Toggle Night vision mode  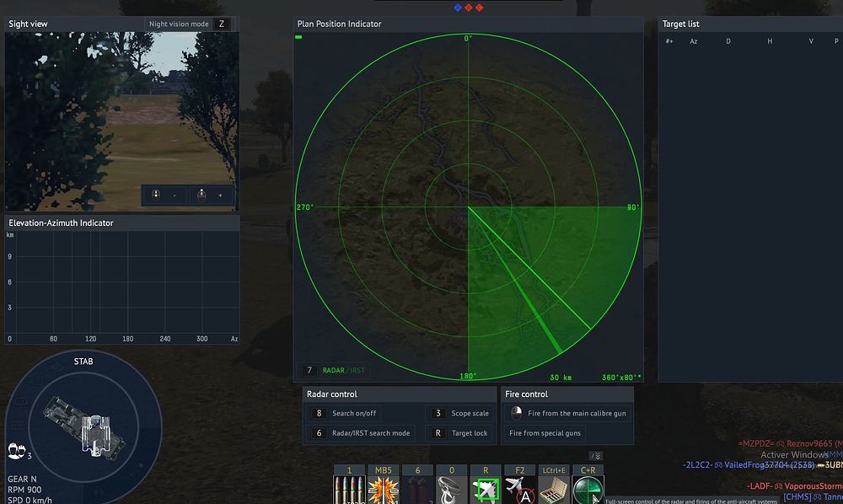[x=188, y=24]
